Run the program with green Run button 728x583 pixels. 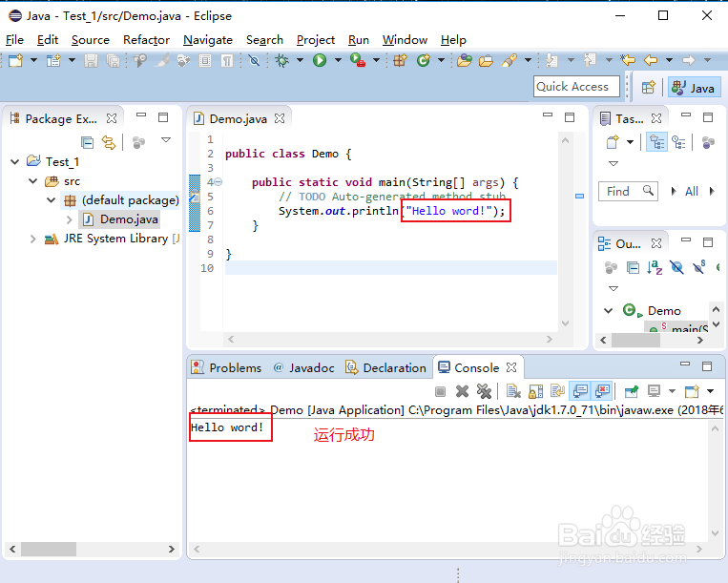pos(320,60)
